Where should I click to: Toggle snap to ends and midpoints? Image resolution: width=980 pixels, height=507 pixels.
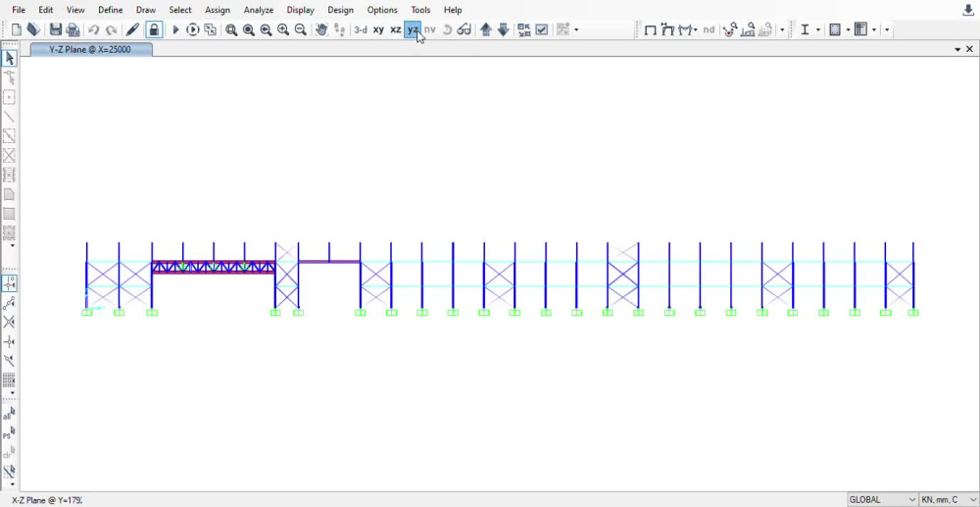tap(10, 303)
